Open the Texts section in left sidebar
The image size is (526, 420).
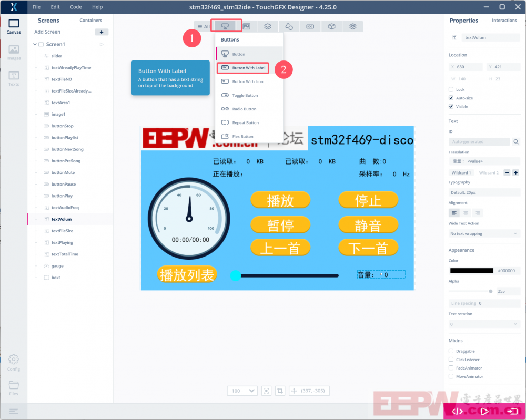click(x=14, y=79)
